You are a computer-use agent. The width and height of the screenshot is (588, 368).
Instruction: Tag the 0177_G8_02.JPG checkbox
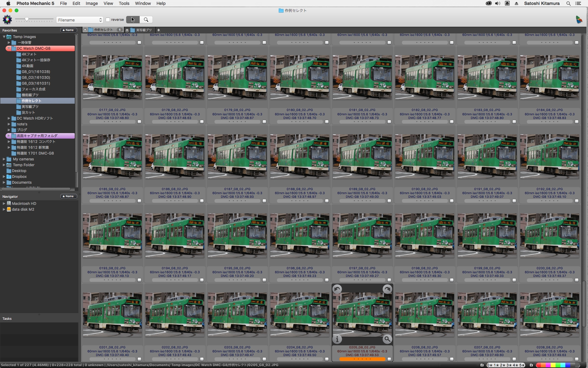click(139, 122)
